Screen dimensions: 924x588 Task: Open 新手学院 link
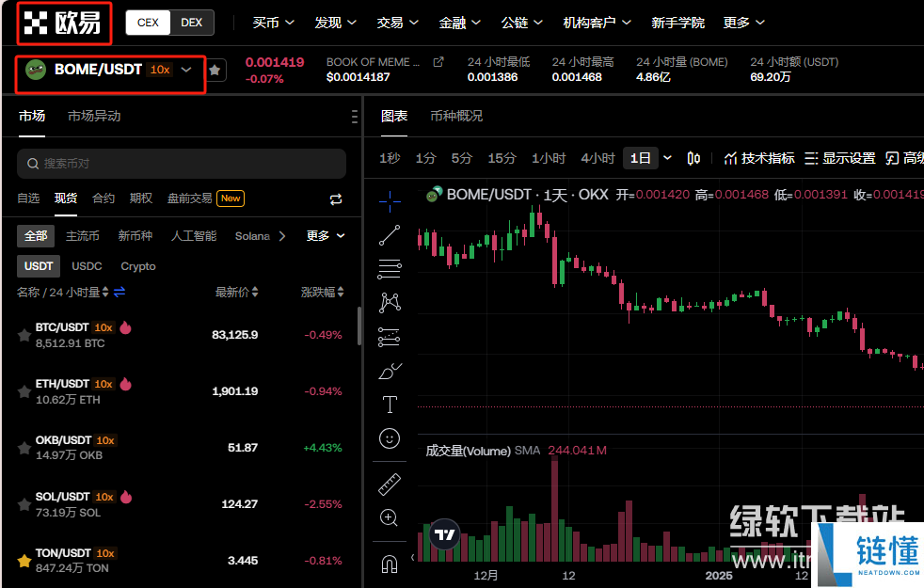tap(677, 23)
